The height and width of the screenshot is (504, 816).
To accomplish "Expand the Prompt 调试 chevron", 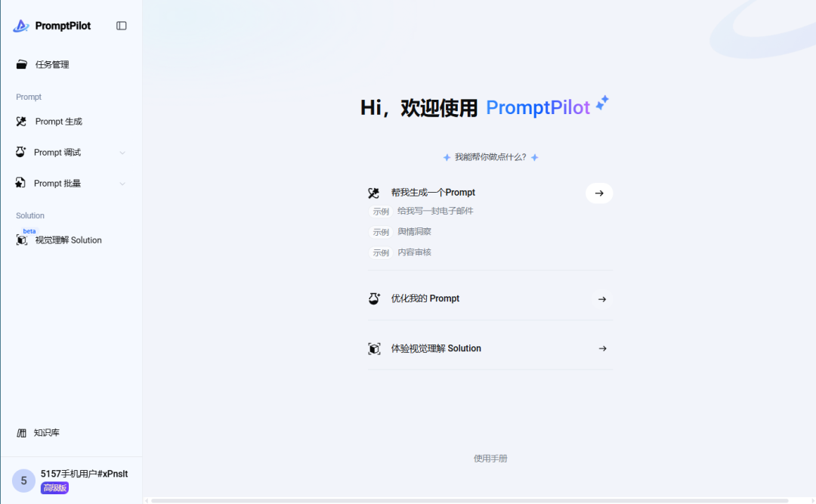I will click(122, 153).
